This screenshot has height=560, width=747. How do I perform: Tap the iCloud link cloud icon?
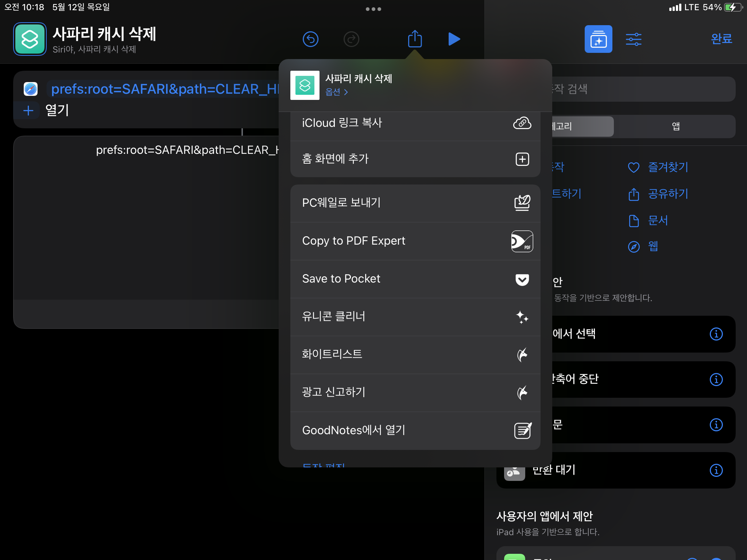click(522, 123)
